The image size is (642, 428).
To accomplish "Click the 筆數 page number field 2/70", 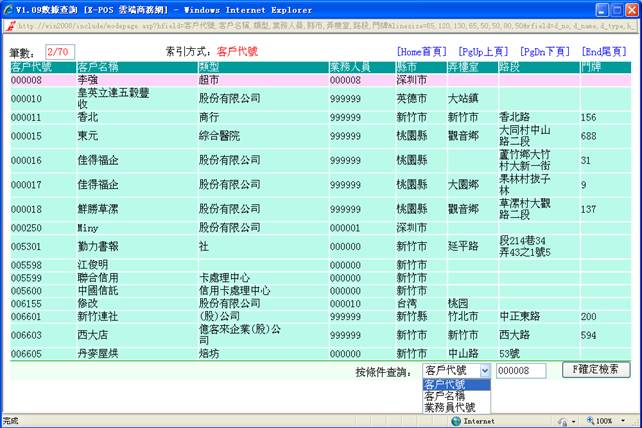I will [59, 50].
